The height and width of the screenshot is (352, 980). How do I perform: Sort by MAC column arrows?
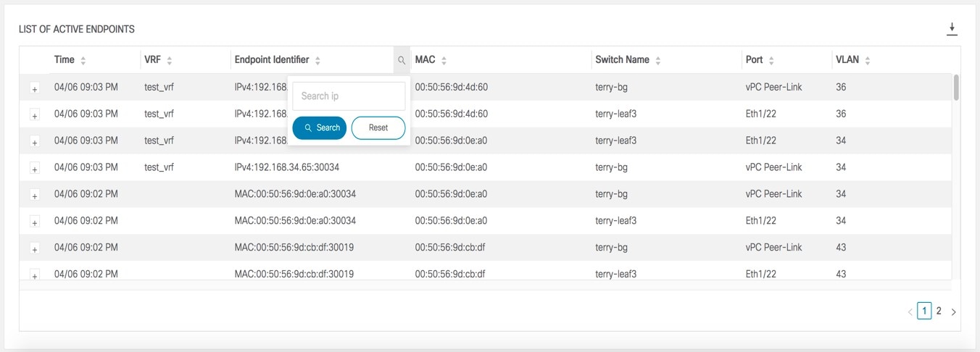pos(444,60)
